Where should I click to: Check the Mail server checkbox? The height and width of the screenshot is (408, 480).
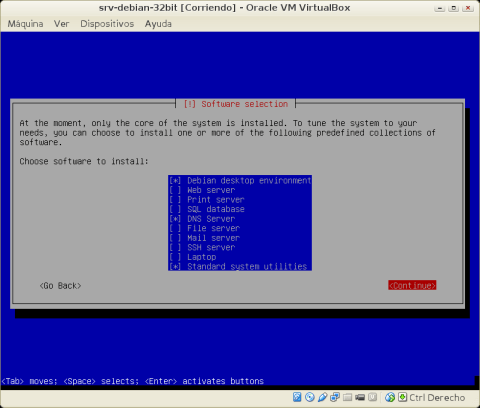point(175,238)
